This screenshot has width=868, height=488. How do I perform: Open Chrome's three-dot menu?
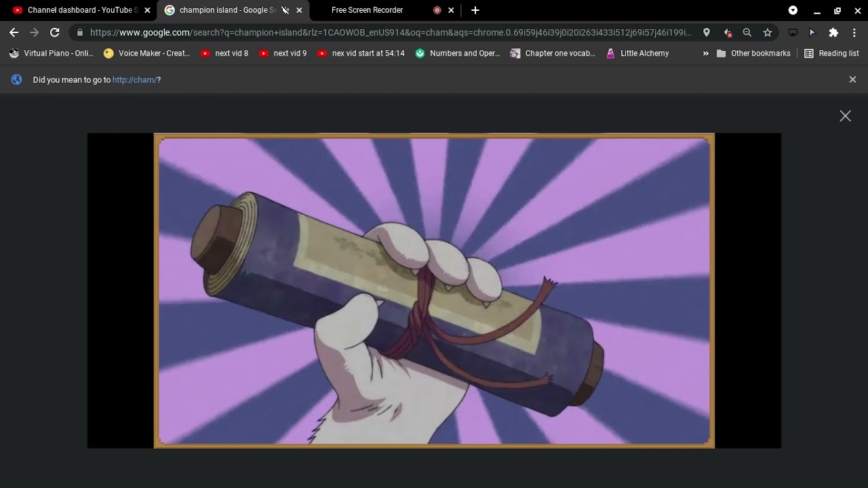pyautogui.click(x=854, y=33)
